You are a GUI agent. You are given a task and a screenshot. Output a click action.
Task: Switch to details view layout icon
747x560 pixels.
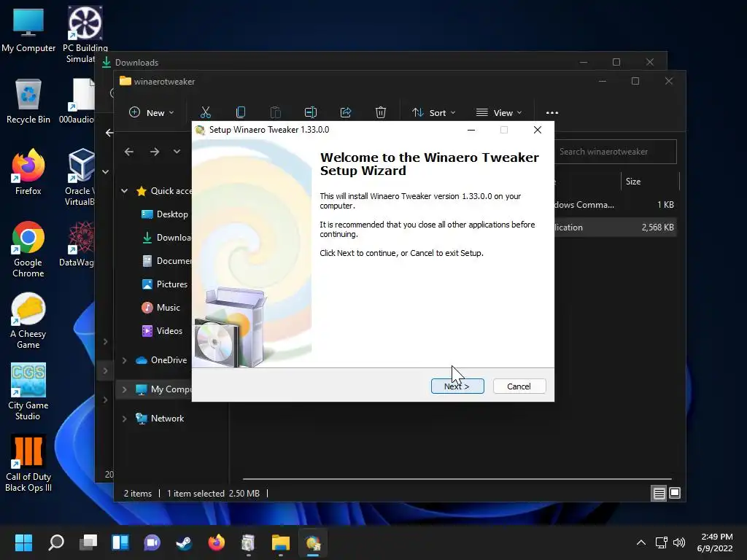(x=659, y=494)
